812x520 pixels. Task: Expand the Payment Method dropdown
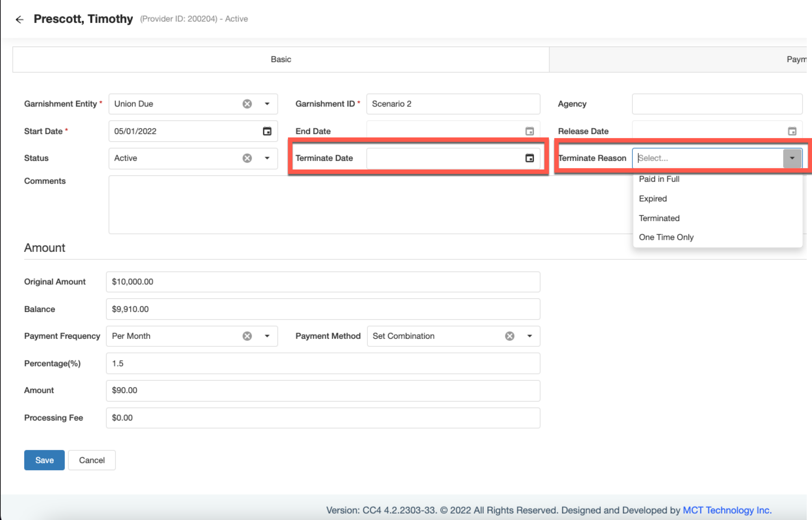(530, 336)
